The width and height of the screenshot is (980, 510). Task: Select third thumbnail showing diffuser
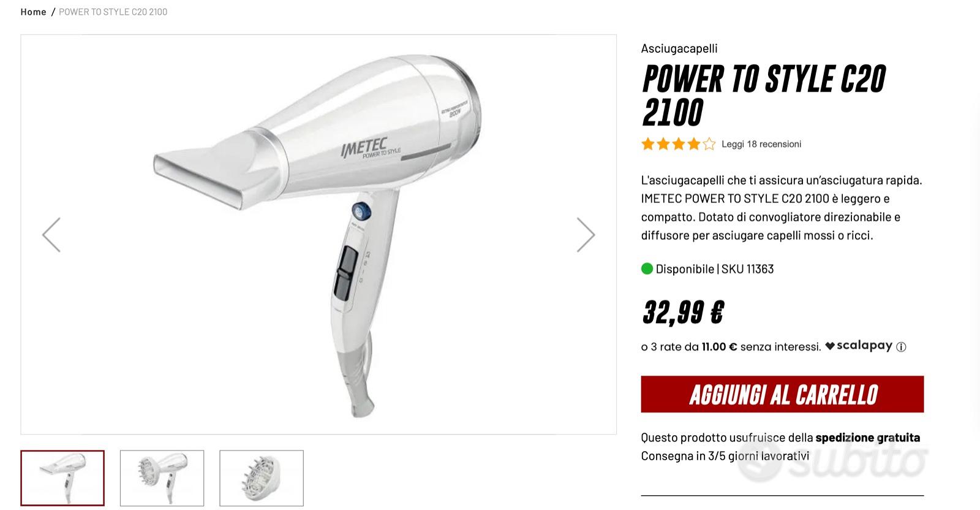[262, 478]
